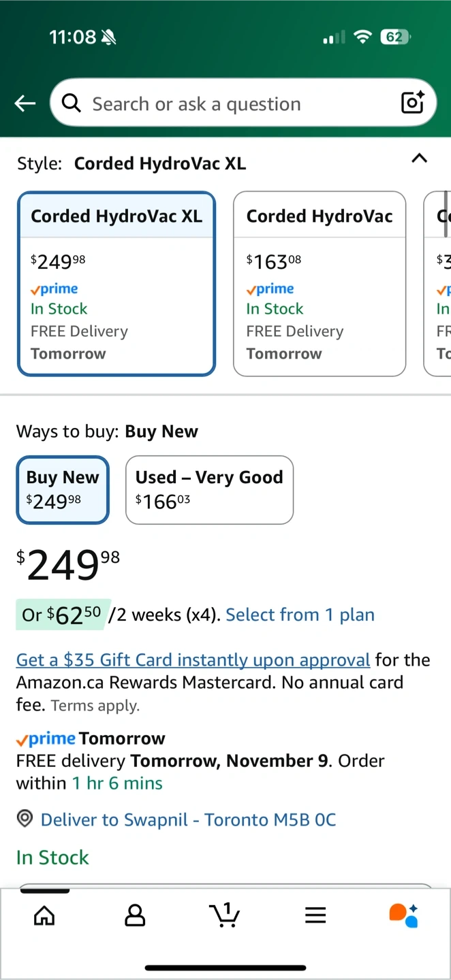Open the account profile icon
This screenshot has height=980, width=451.
(135, 915)
